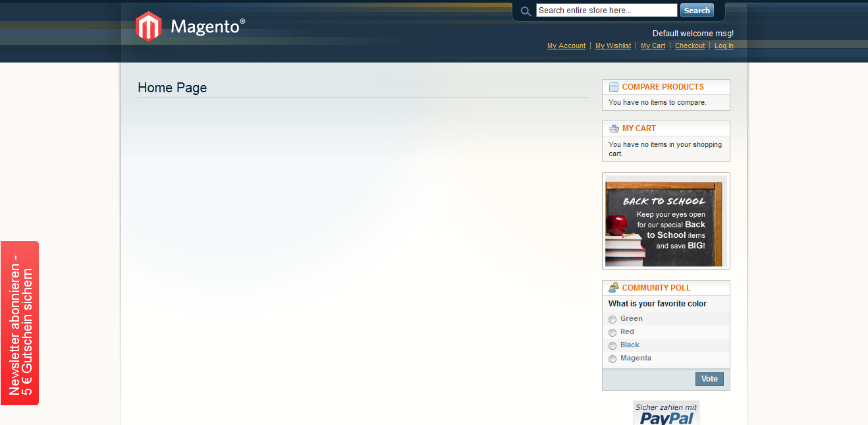Select the Green poll option
The height and width of the screenshot is (425, 868).
click(612, 320)
